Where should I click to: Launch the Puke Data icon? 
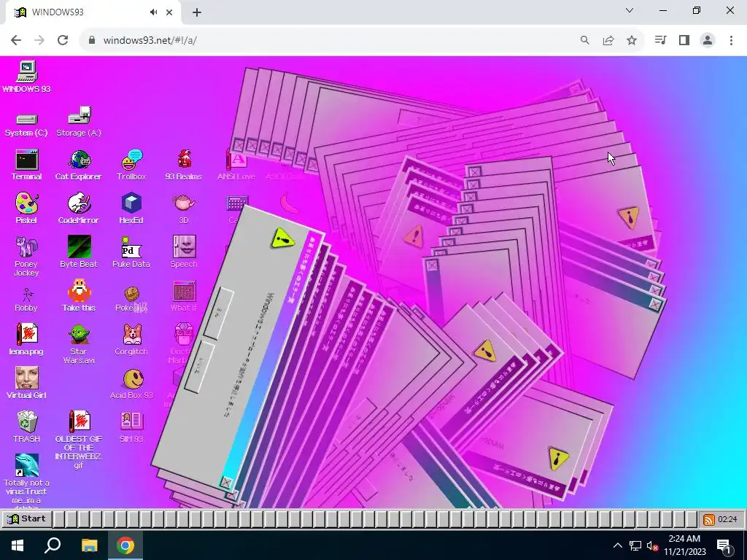pyautogui.click(x=131, y=247)
